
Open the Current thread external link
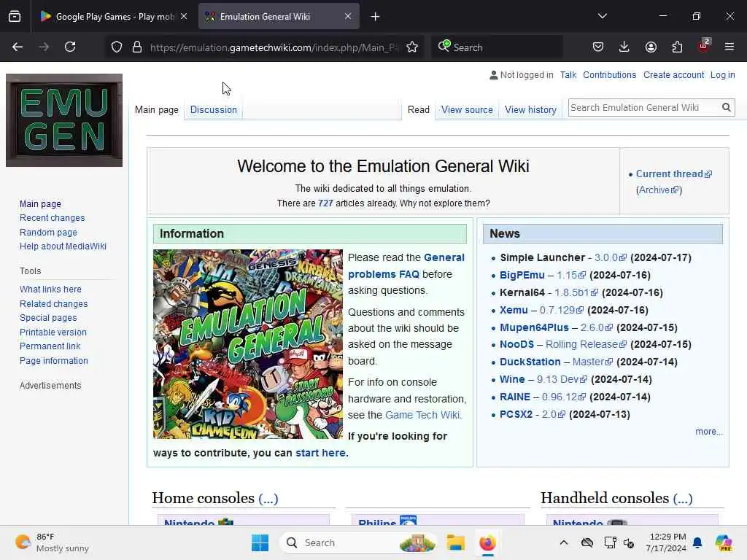(673, 174)
